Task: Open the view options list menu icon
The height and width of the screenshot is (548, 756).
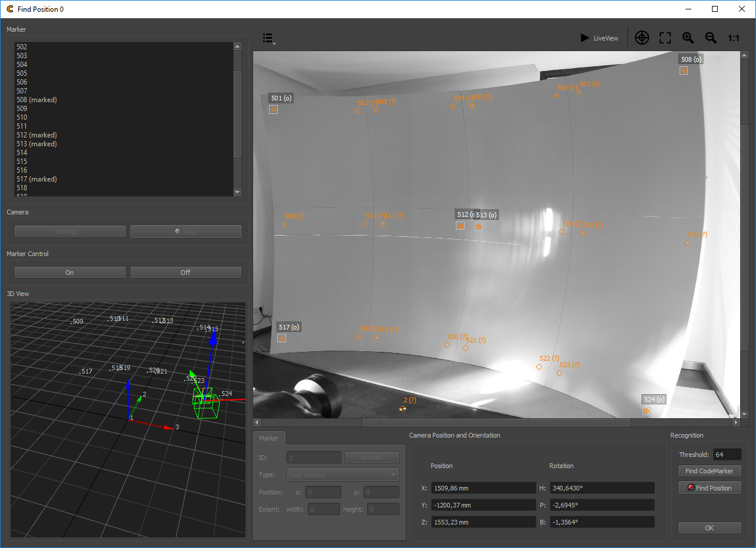Action: pyautogui.click(x=268, y=38)
